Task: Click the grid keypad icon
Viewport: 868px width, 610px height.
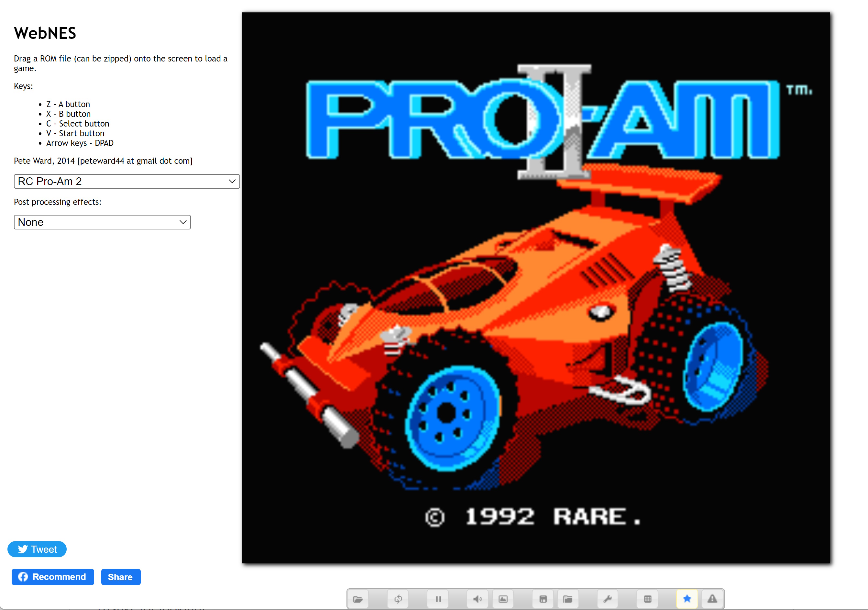Action: 648,599
